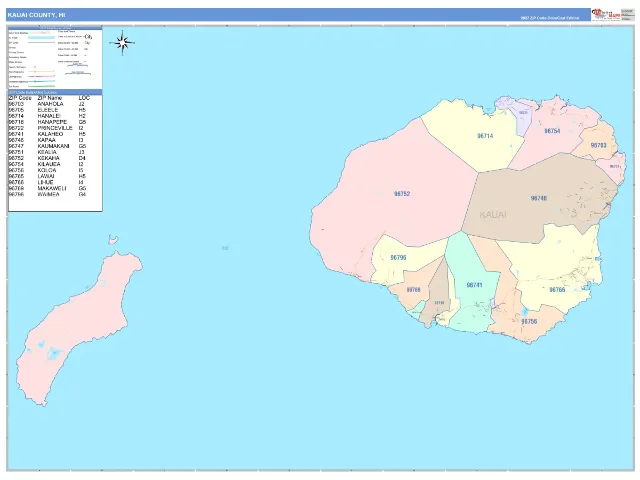Click the LOC column header
The height and width of the screenshot is (480, 640).
(x=84, y=98)
